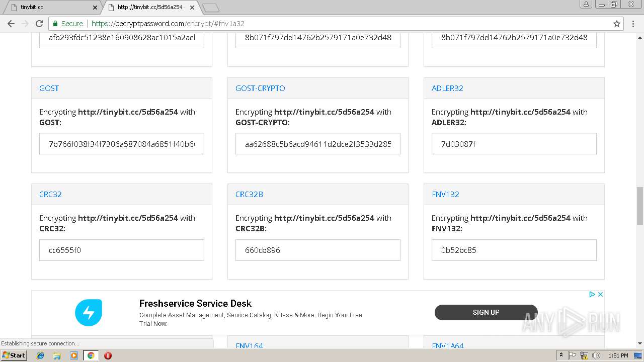Show hidden system tray icons arrow
Viewport: 644px width, 362px height.
click(561, 355)
